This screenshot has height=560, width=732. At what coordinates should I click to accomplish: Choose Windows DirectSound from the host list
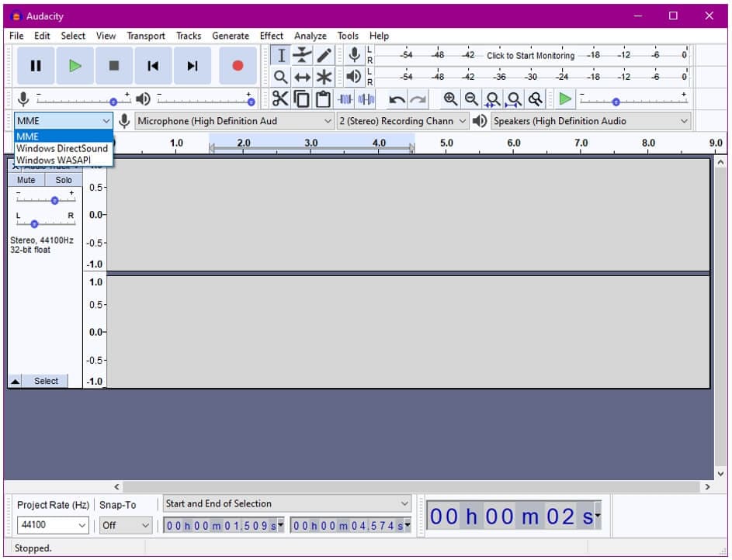(x=64, y=148)
